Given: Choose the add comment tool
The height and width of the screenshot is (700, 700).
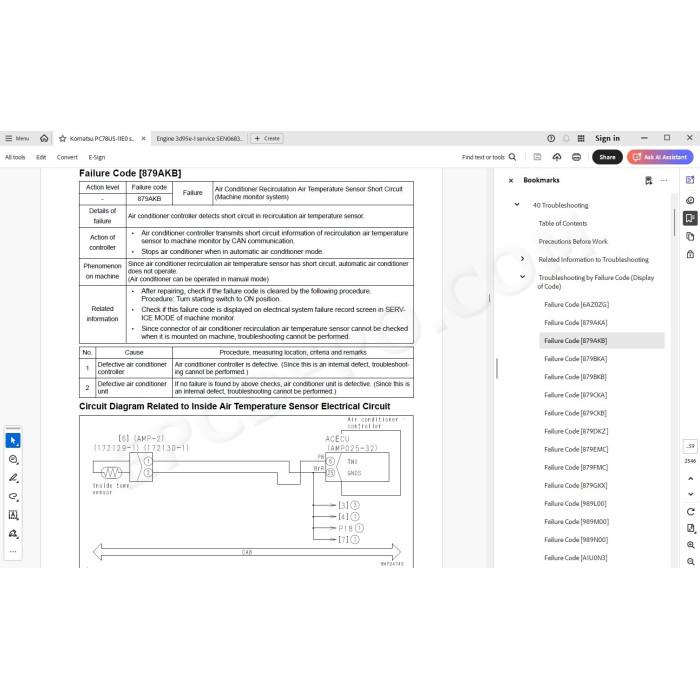Looking at the screenshot, I should (x=13, y=459).
